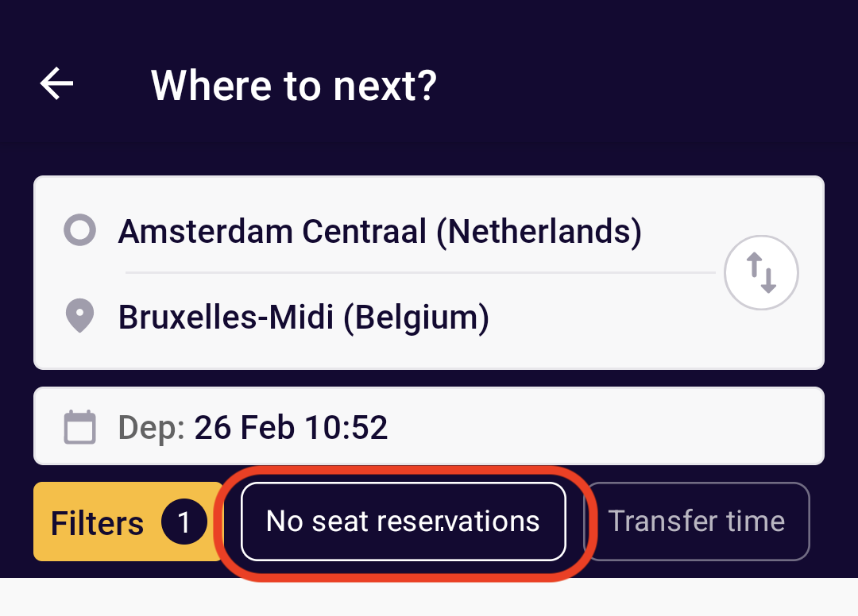Tap the back arrow icon
The height and width of the screenshot is (616, 858).
(x=56, y=84)
